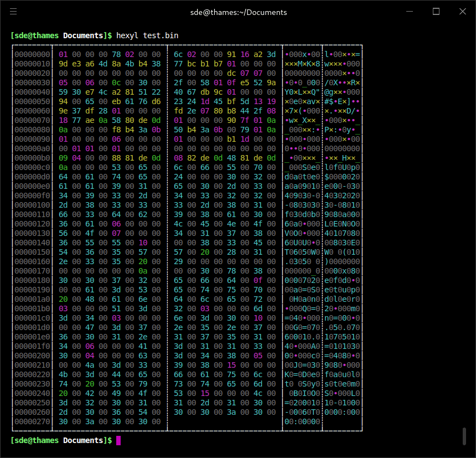
Task: Click the offset 00000230
Action: pos(32,384)
